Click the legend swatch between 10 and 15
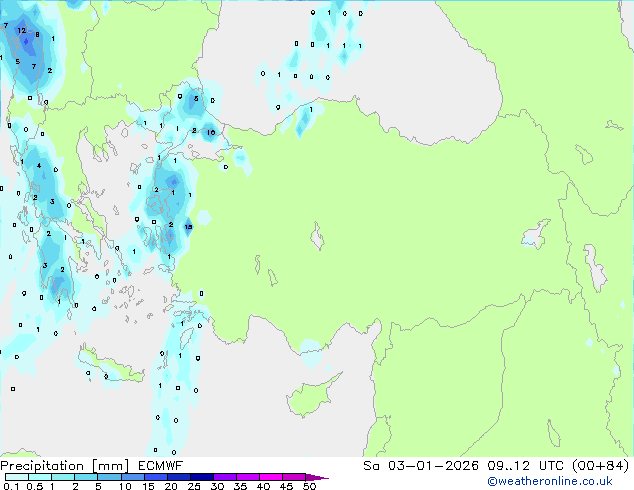Image resolution: width=634 pixels, height=490 pixels. click(133, 477)
